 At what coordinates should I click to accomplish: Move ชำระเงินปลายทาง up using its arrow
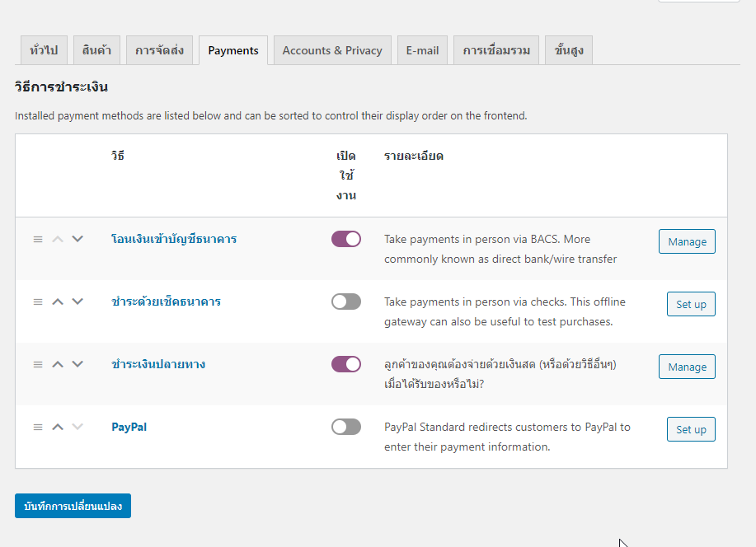(58, 364)
